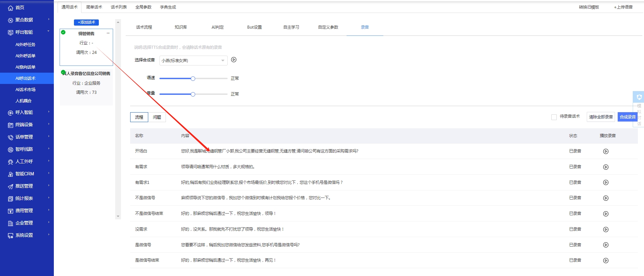Switch to the 知识库 tab
The image size is (644, 276).
[181, 27]
